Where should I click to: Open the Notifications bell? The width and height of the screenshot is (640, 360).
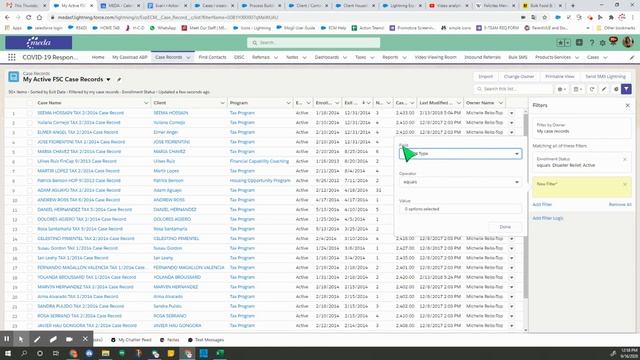coord(613,41)
